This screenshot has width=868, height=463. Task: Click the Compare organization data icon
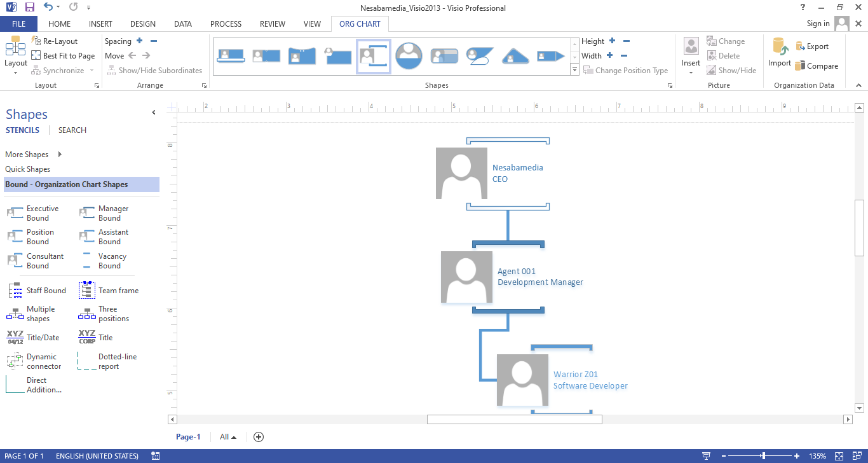pos(801,66)
